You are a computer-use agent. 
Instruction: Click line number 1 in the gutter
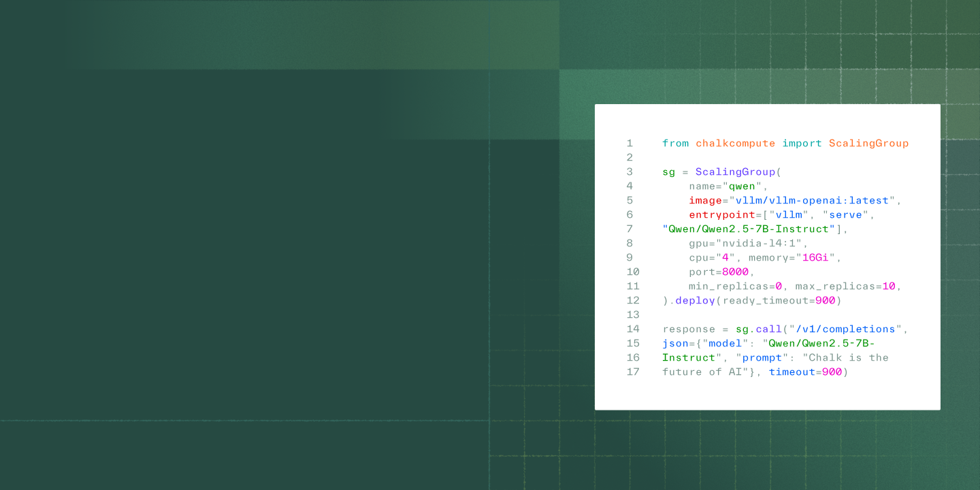click(x=630, y=144)
